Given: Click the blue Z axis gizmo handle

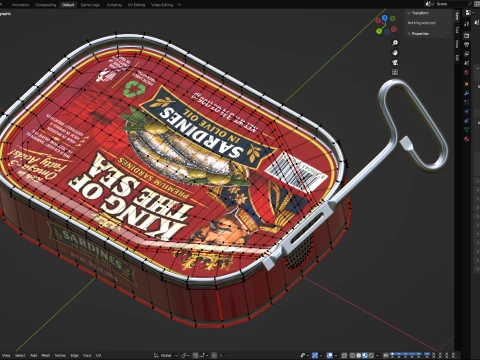Looking at the screenshot, I should pos(385,18).
